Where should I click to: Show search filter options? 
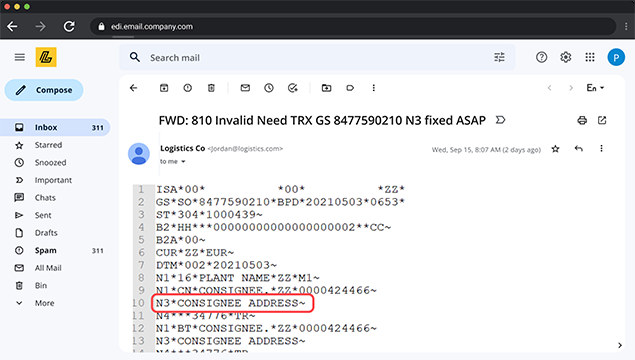(x=499, y=58)
